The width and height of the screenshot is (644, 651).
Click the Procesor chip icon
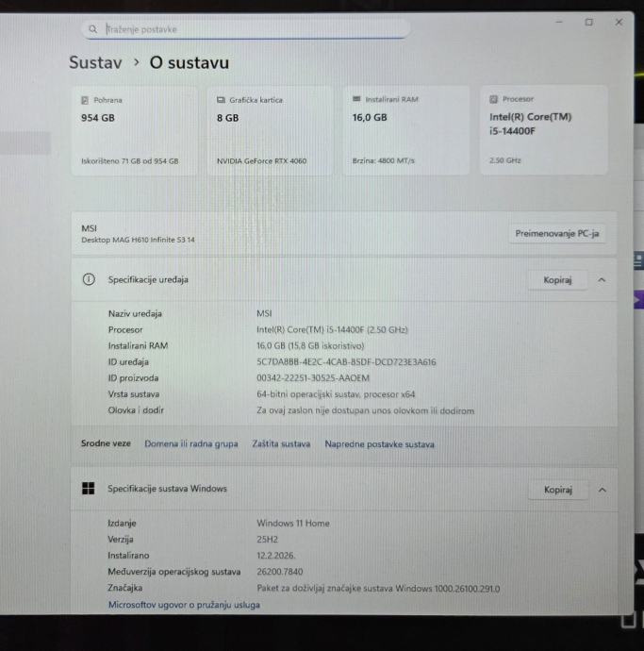[493, 99]
